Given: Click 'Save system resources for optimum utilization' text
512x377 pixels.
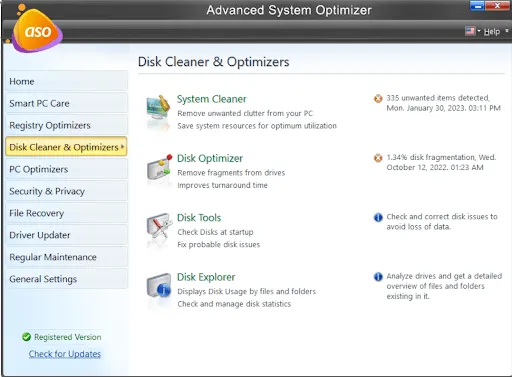Looking at the screenshot, I should coord(257,126).
